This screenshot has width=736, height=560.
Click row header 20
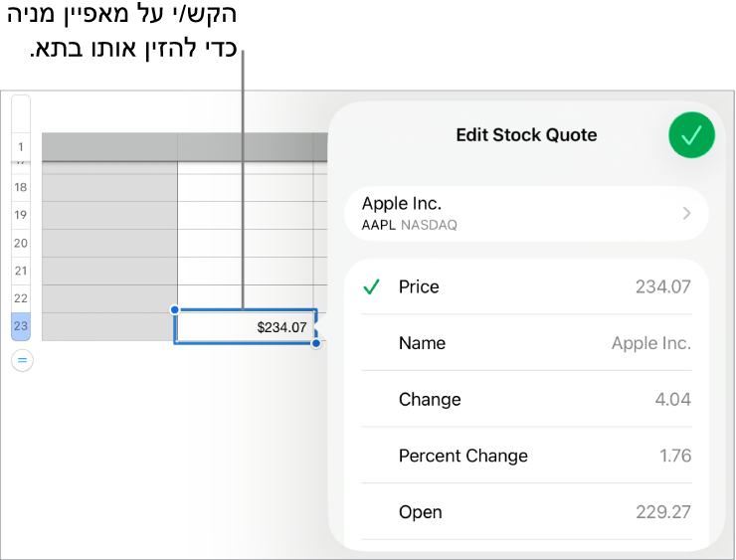point(21,243)
